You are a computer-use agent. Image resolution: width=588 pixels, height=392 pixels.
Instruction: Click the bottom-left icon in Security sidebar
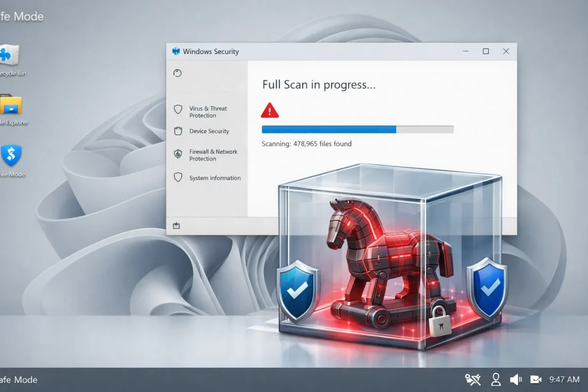(x=176, y=226)
